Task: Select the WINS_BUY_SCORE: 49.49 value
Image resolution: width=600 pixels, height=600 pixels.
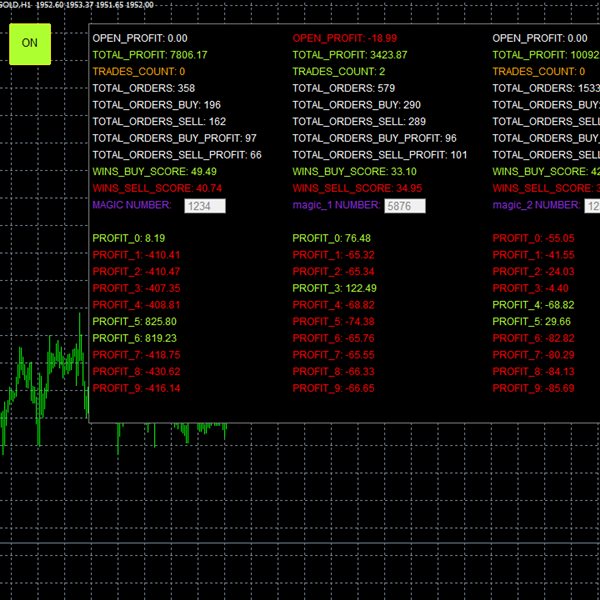Action: 154,171
